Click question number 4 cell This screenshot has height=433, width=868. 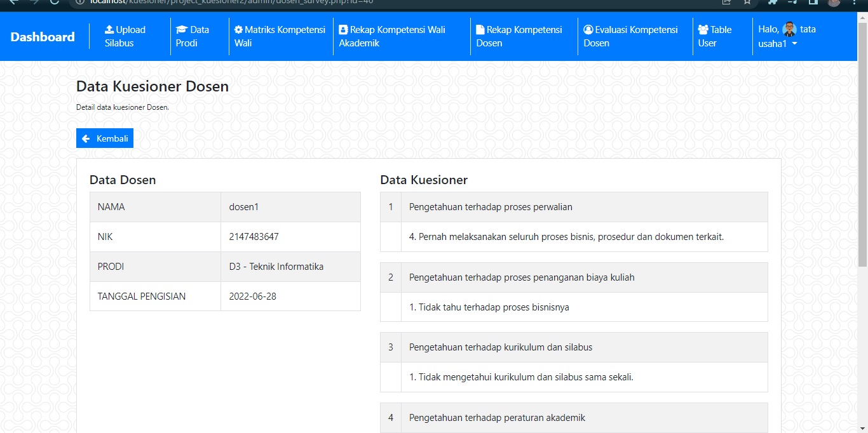click(391, 418)
